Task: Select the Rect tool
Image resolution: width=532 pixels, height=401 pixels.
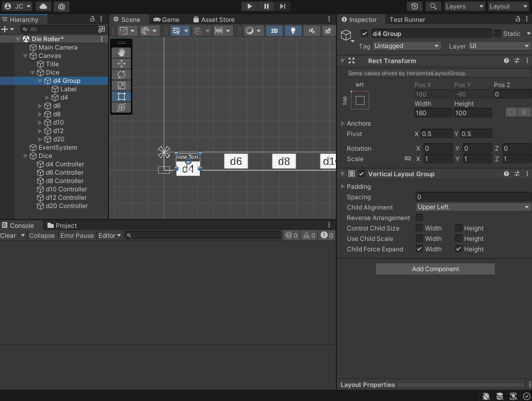Action: point(122,96)
